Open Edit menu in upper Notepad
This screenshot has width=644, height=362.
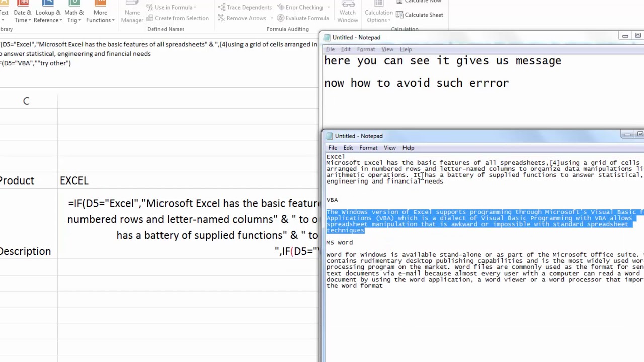click(x=346, y=49)
